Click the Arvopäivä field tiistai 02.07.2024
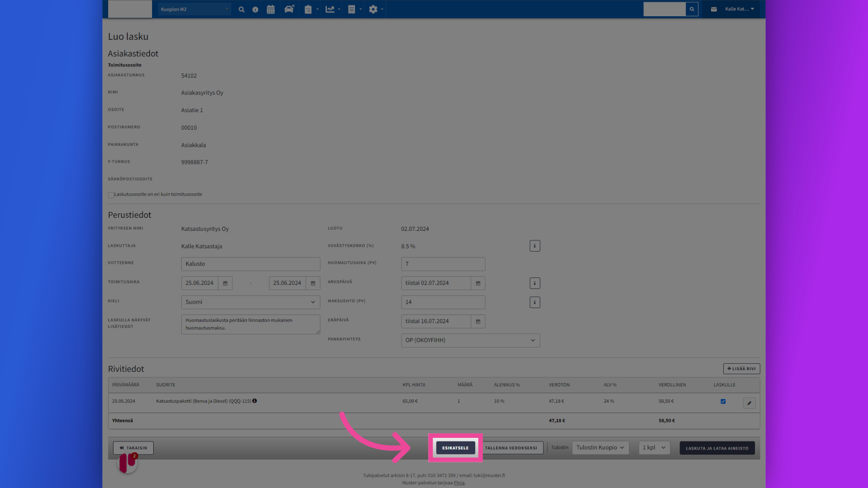The width and height of the screenshot is (868, 488). pos(436,283)
